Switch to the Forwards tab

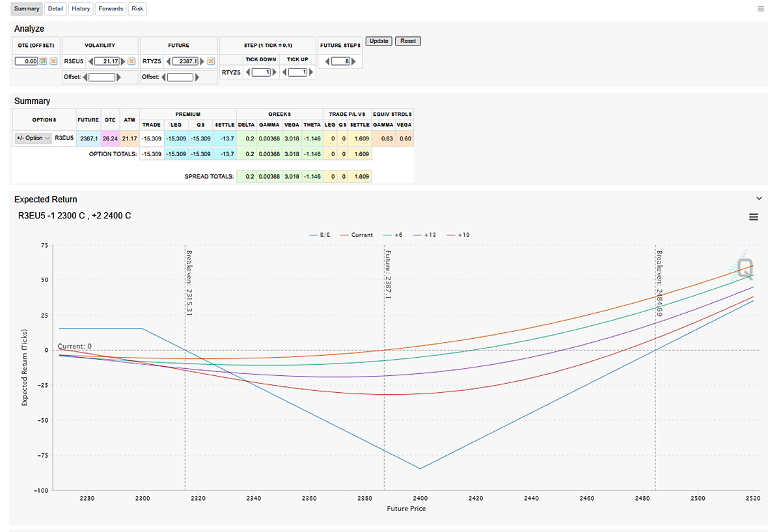111,9
